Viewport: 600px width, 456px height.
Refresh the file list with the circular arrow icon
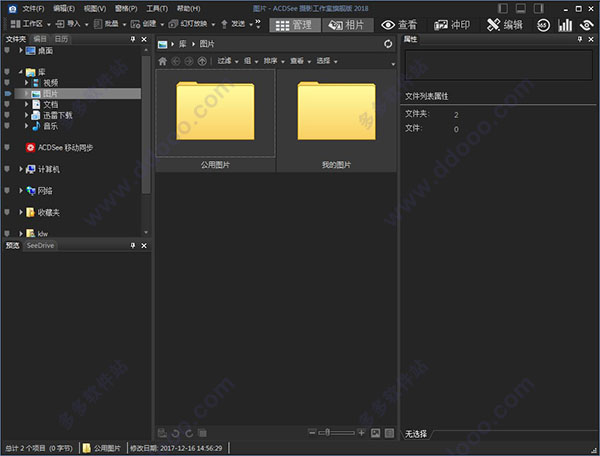coord(388,44)
